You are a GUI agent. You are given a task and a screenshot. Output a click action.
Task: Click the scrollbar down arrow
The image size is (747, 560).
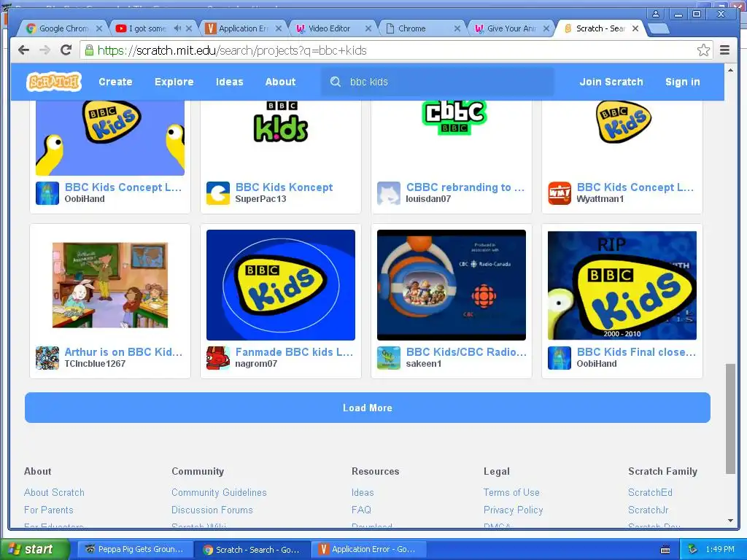pos(730,521)
